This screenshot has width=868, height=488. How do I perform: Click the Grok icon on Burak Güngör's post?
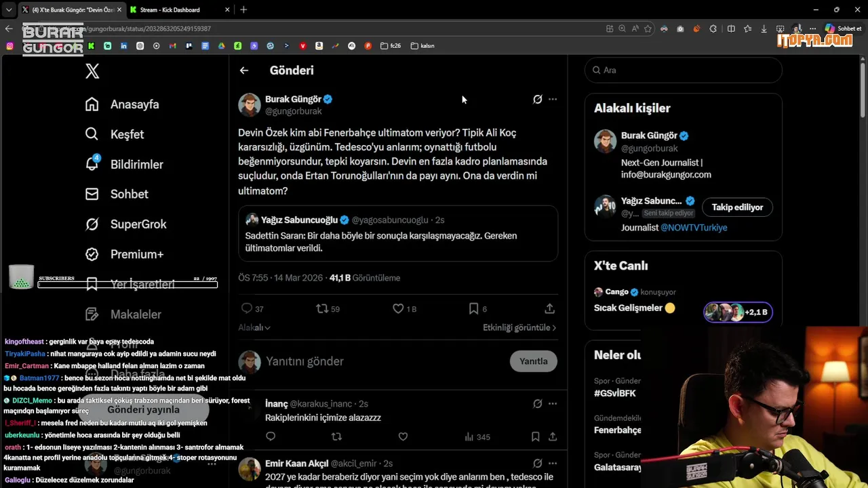coord(537,99)
